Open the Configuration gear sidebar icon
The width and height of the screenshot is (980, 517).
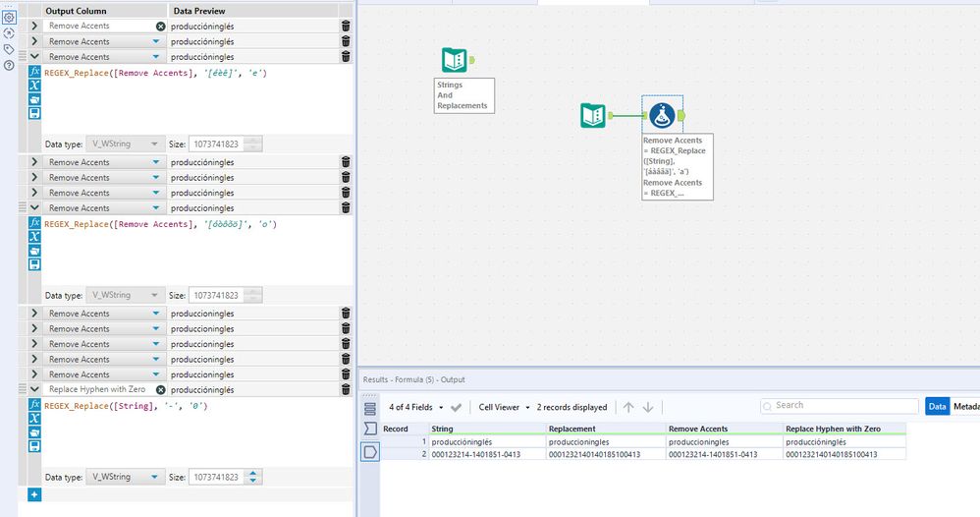coord(9,18)
